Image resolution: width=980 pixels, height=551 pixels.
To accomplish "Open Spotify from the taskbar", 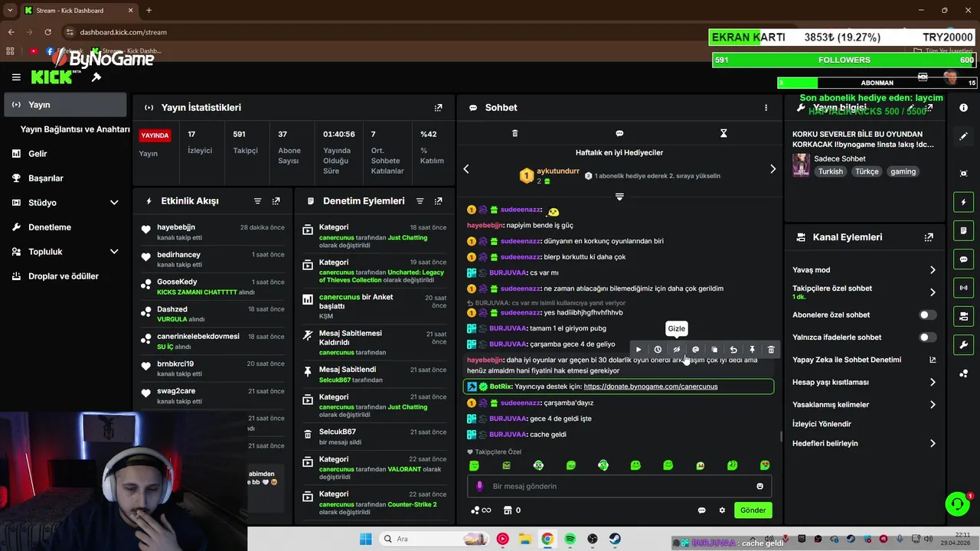I will pos(570,539).
